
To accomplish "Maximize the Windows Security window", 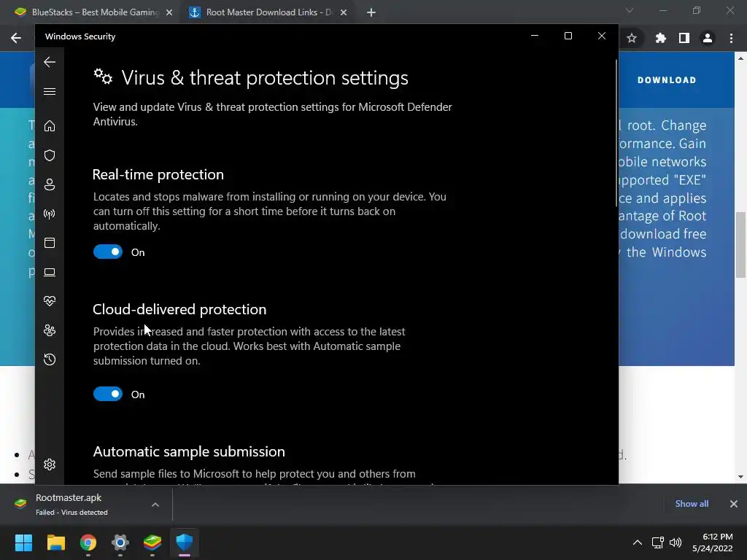I will coord(568,36).
